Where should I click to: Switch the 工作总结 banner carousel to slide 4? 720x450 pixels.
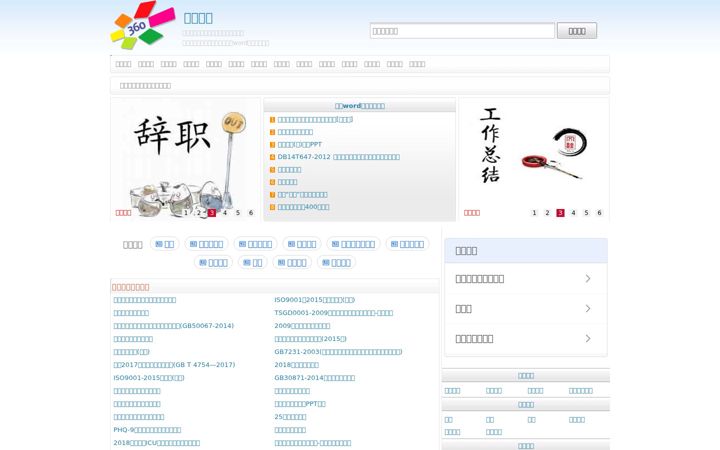pos(573,213)
